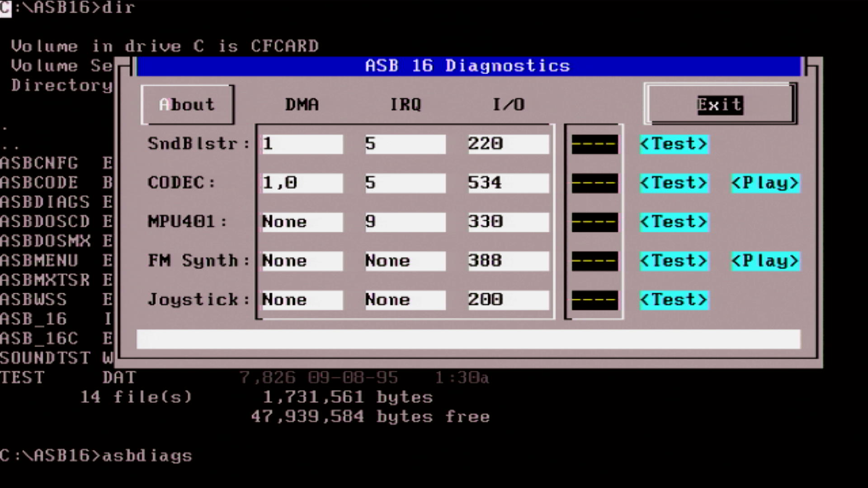Run the SndBlstr Test
868x488 pixels.
[674, 144]
